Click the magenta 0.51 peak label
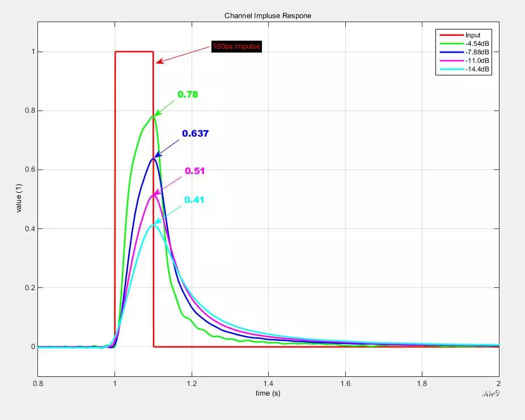This screenshot has width=525, height=420. pyautogui.click(x=194, y=171)
